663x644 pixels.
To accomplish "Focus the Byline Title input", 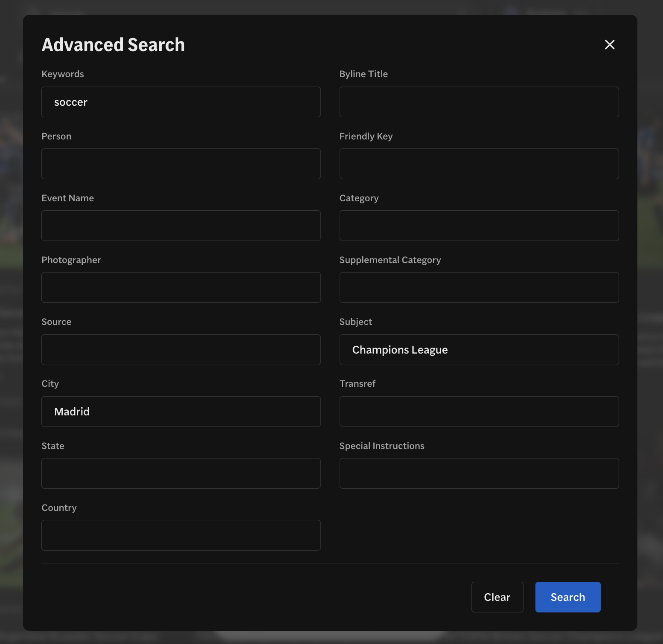I will (x=479, y=102).
